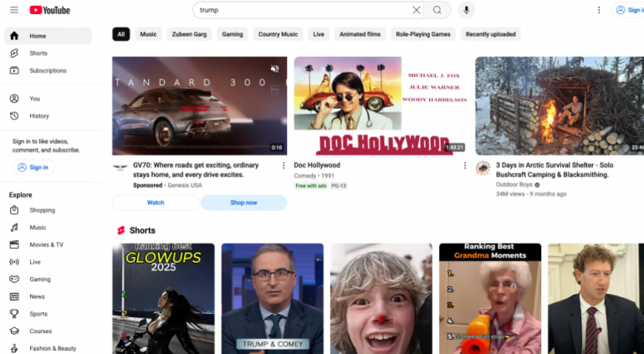This screenshot has height=354, width=644.
Task: Open the short with bloody-nose kid
Action: click(381, 299)
